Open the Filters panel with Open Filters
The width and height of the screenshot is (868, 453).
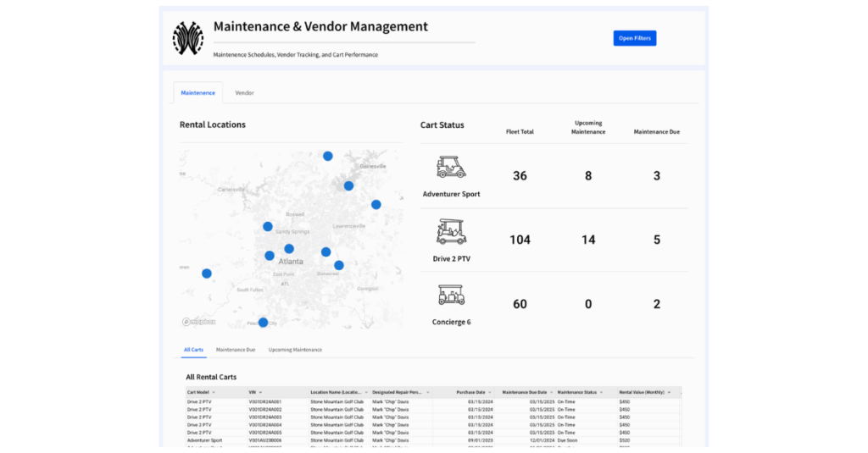(x=634, y=38)
